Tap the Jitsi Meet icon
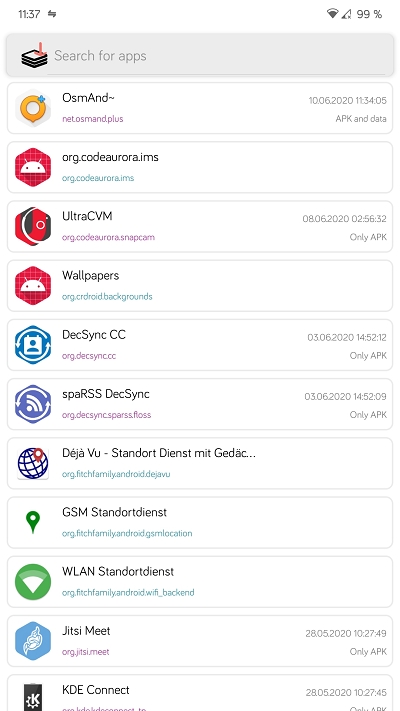The width and height of the screenshot is (400, 711). [33, 641]
